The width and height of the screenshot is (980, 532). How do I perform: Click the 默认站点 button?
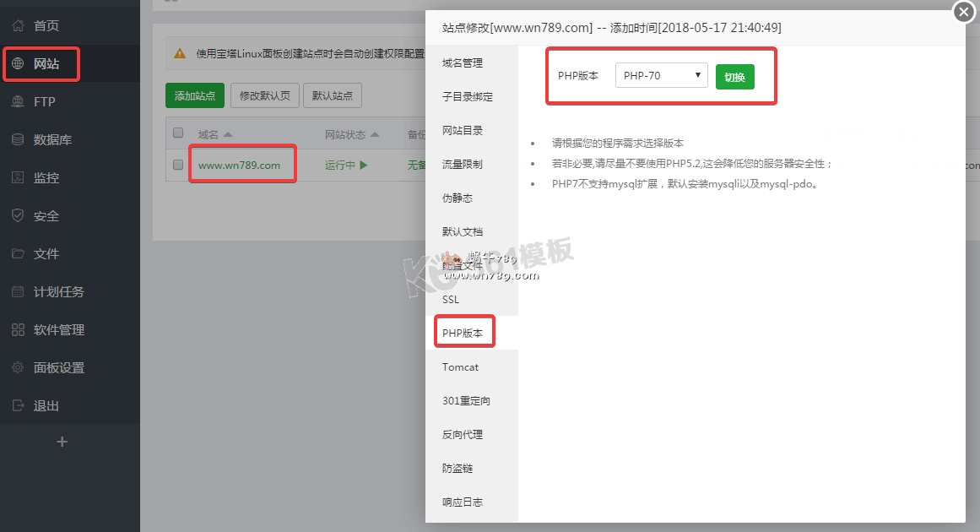coord(333,95)
